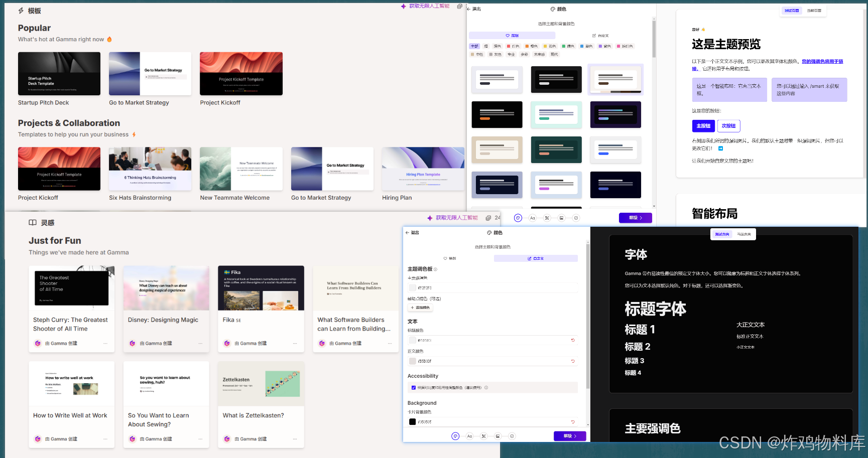Screen dimensions: 868x458
Task: Reset the body text color (正文颜色) with its undo icon
Action: tap(573, 361)
